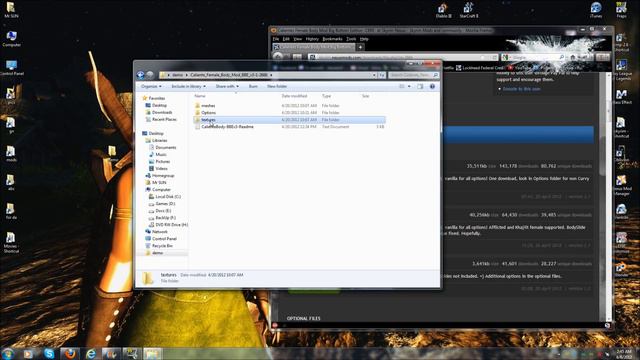This screenshot has height=360, width=640.
Task: Open Downloads in the navigation pane
Action: click(x=162, y=112)
